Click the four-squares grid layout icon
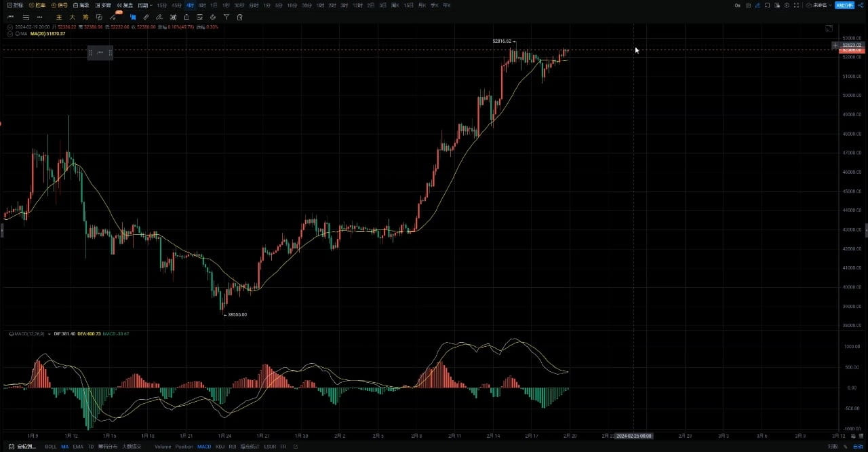The width and height of the screenshot is (868, 452). click(x=796, y=5)
